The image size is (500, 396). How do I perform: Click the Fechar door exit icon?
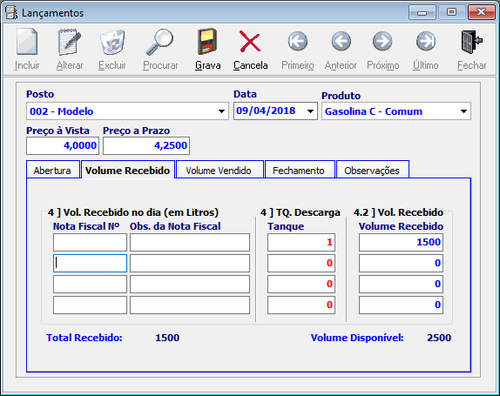tap(472, 42)
